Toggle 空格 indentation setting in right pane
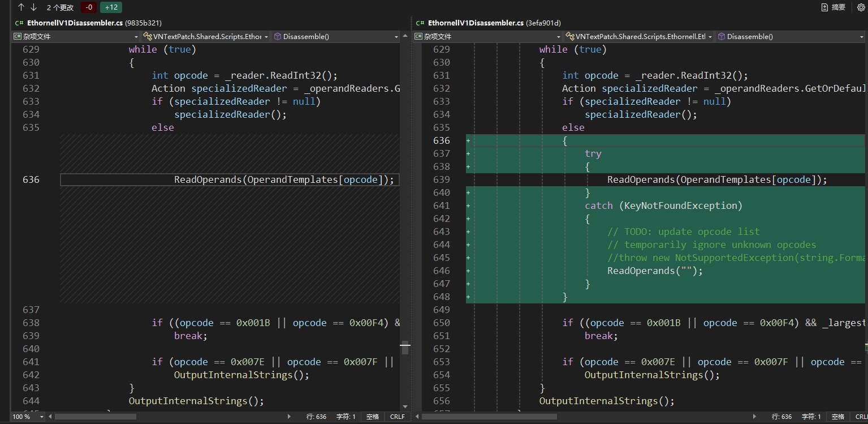 click(837, 417)
